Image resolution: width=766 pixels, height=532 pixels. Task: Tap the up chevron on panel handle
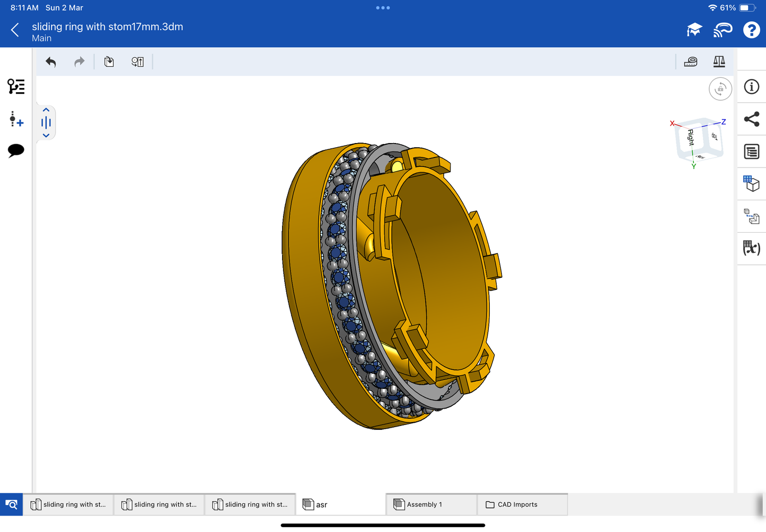[x=46, y=110]
